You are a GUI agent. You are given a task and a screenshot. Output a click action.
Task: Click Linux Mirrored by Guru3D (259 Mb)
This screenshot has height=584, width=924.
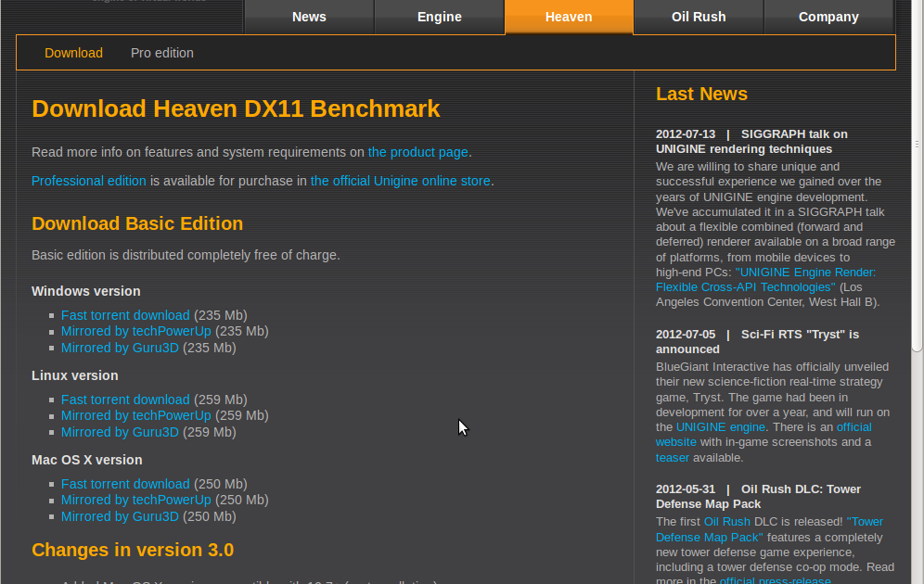pyautogui.click(x=120, y=432)
